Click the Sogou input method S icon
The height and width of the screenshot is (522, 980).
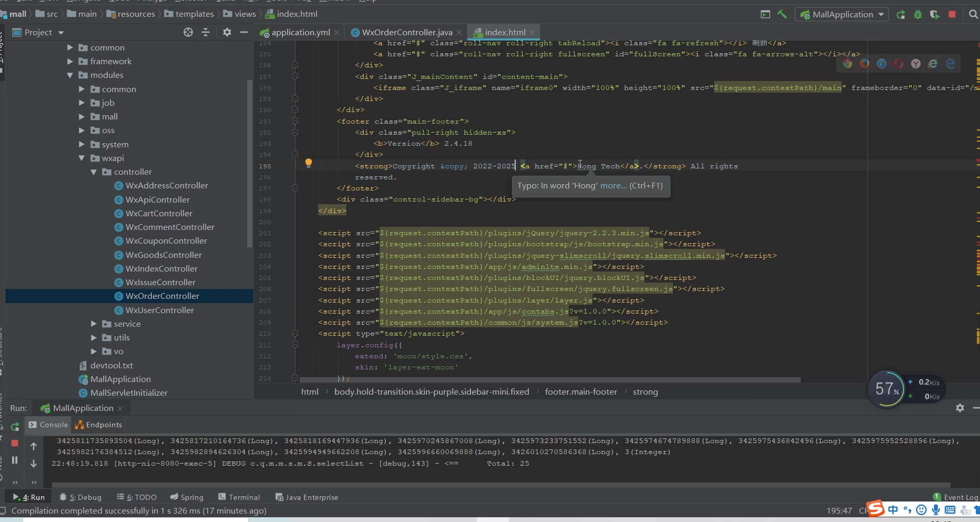875,509
